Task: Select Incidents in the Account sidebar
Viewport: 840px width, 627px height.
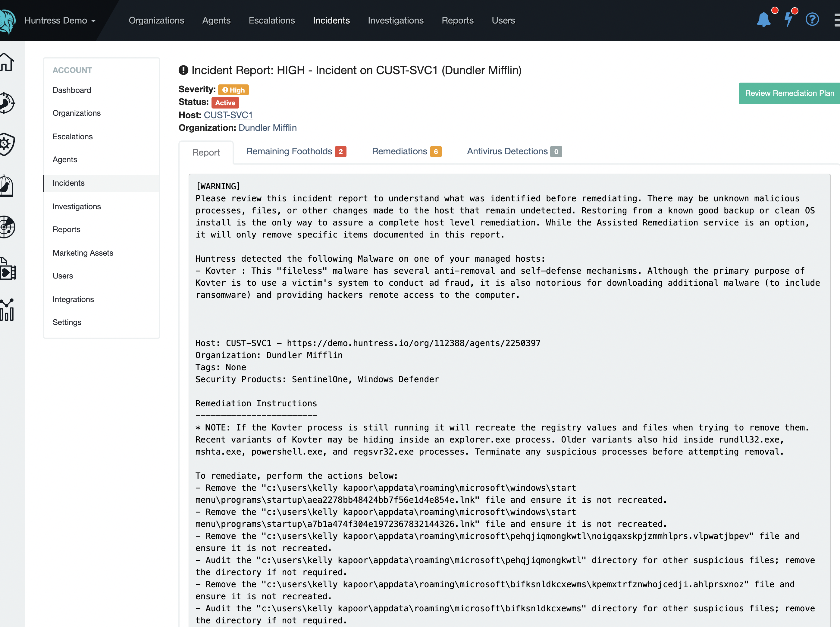Action: pos(102,183)
